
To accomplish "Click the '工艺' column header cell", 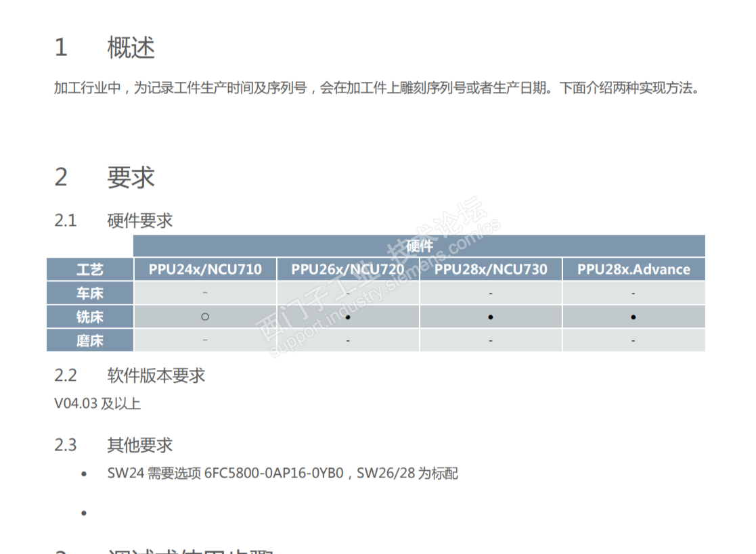I will [x=90, y=269].
